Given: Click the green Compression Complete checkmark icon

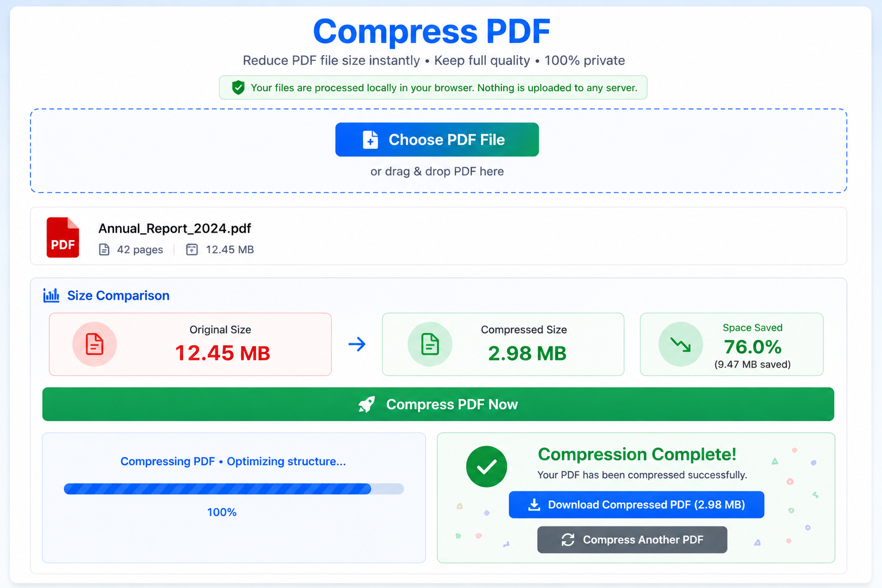Looking at the screenshot, I should point(486,466).
